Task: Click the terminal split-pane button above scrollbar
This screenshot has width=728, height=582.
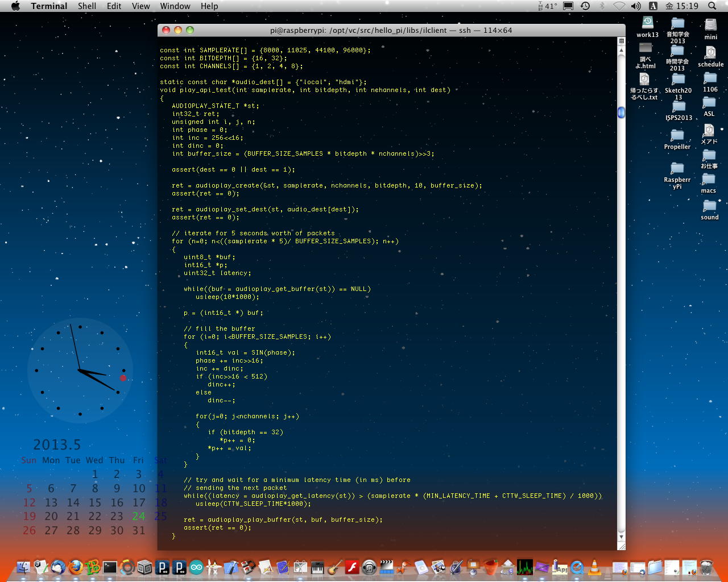Action: 621,41
